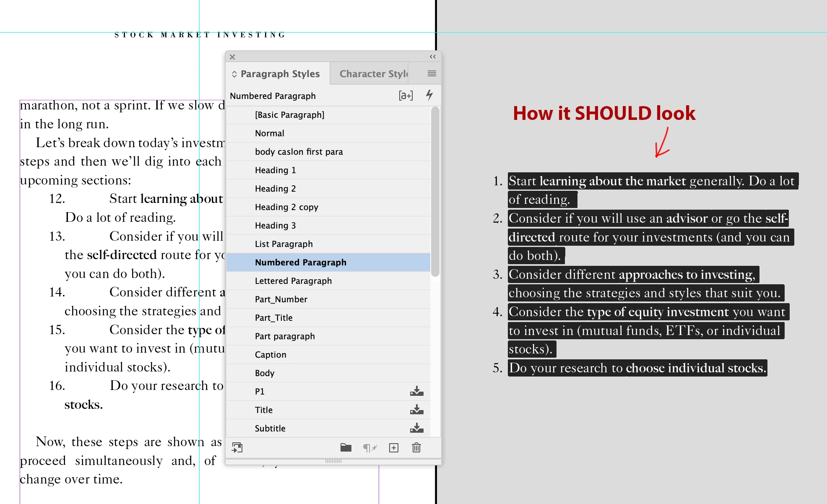Apply the Heading 2 copy style
Screen dimensions: 827x504
[286, 207]
